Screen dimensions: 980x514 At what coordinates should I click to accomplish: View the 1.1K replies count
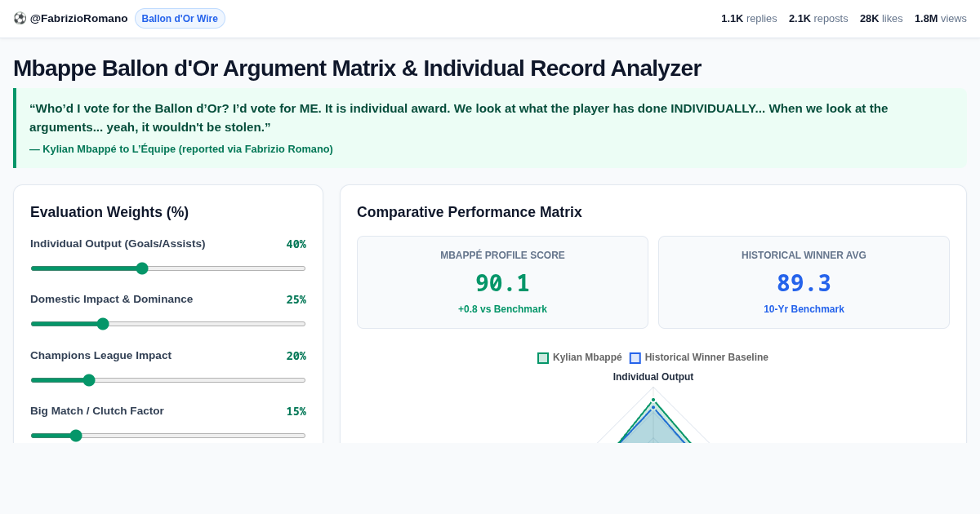[x=749, y=18]
